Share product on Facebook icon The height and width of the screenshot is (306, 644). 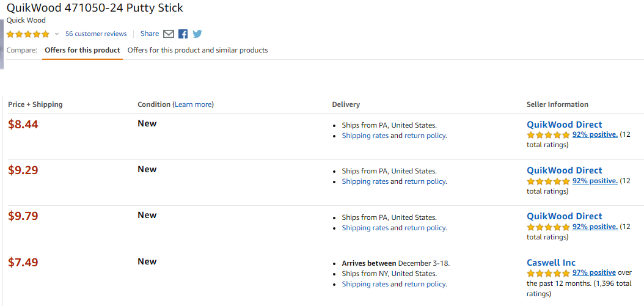point(183,34)
